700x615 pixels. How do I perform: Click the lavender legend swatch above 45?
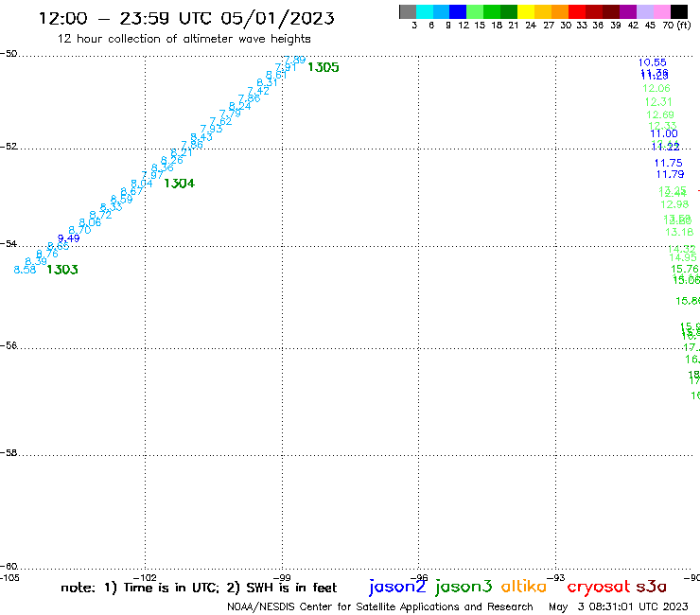coord(644,11)
